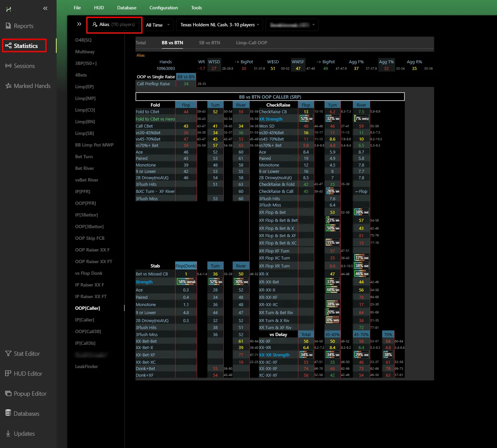
Task: Open the All Time date dropdown
Action: tap(158, 25)
